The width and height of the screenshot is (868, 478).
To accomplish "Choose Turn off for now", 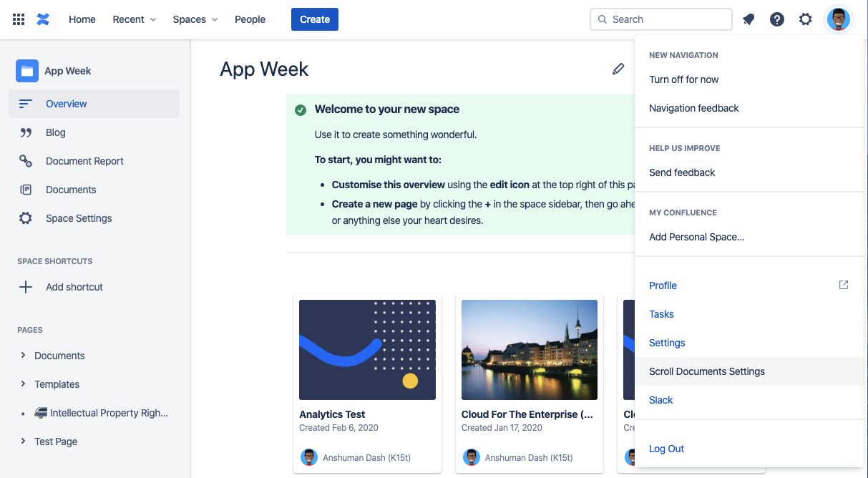I will 683,79.
